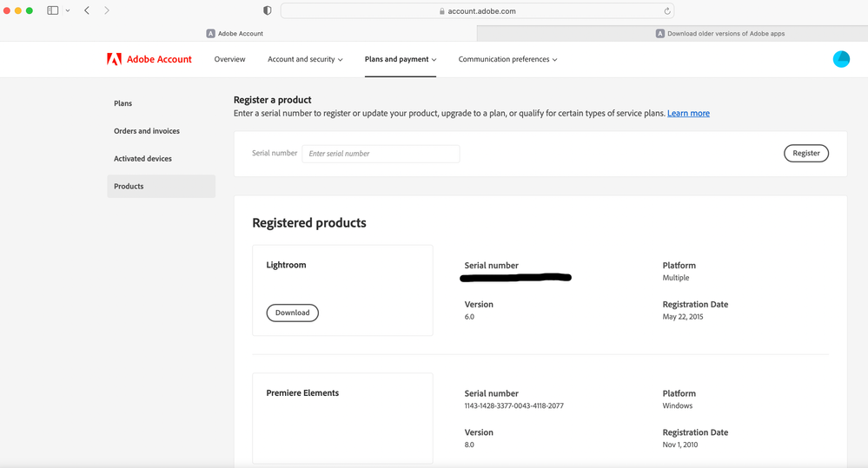Click the Register a product heading
Viewport: 868px width, 468px height.
[x=272, y=100]
